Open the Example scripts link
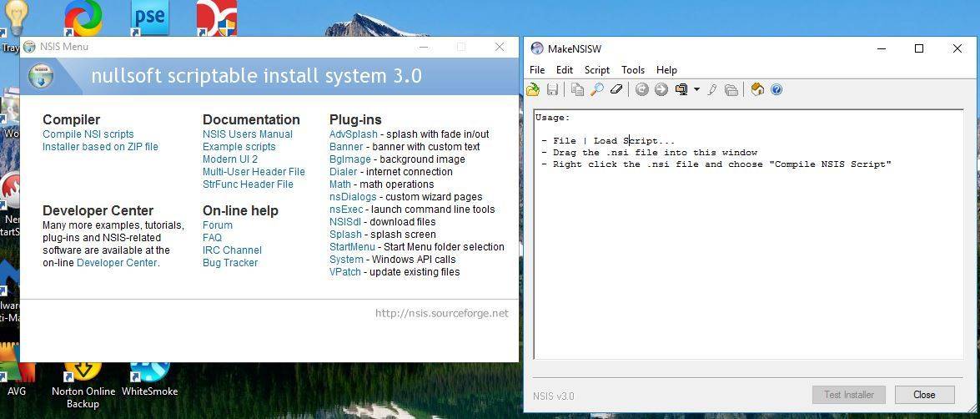Viewport: 980px width, 419px height. [239, 146]
